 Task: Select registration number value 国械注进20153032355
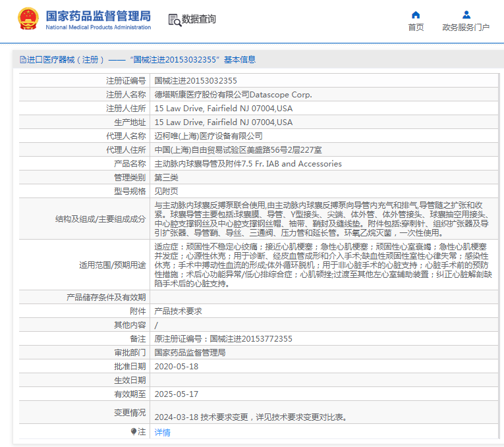[196, 80]
